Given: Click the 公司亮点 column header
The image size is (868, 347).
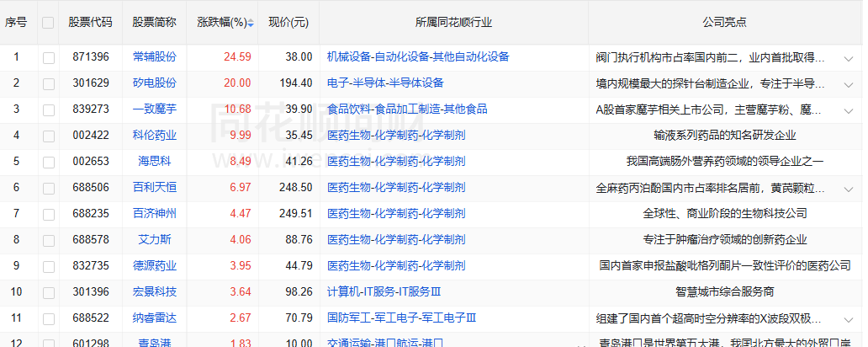Looking at the screenshot, I should point(725,22).
